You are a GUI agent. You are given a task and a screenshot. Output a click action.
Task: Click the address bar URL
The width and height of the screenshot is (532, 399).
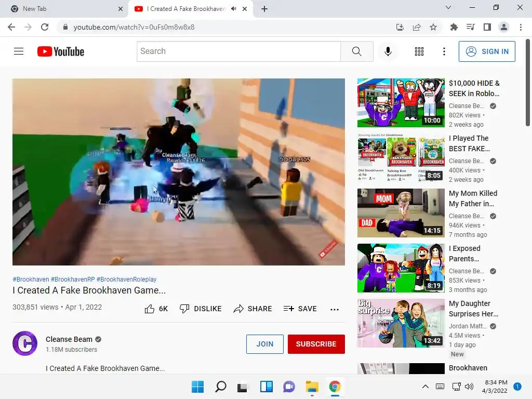point(134,27)
